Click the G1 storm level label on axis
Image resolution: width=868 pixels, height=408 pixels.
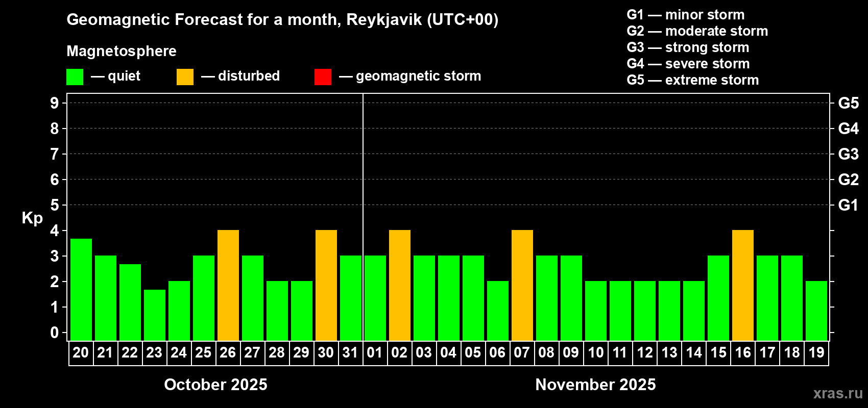848,205
